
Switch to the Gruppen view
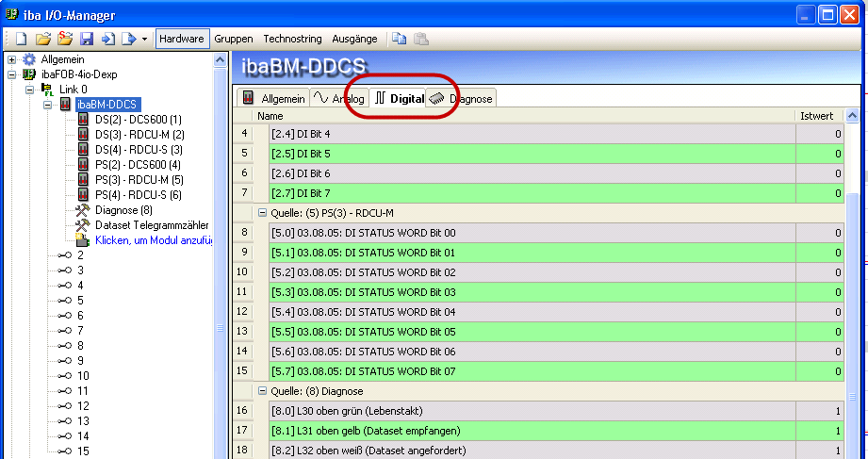[234, 39]
